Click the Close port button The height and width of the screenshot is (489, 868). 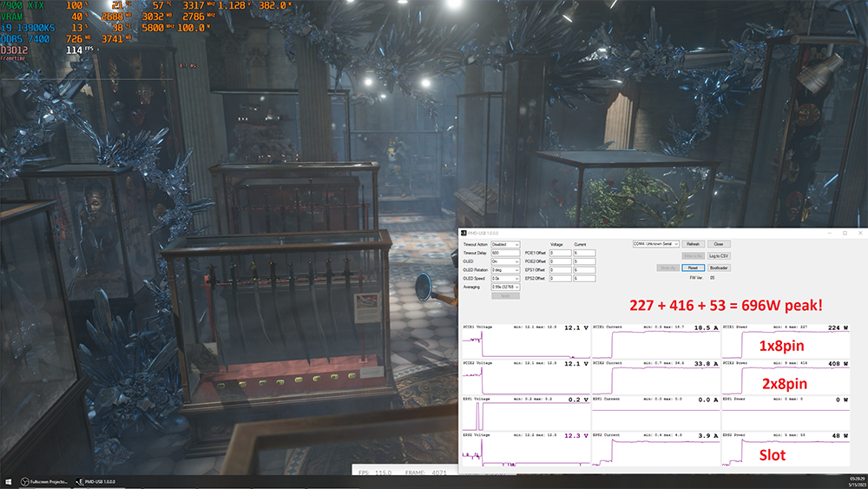(719, 244)
